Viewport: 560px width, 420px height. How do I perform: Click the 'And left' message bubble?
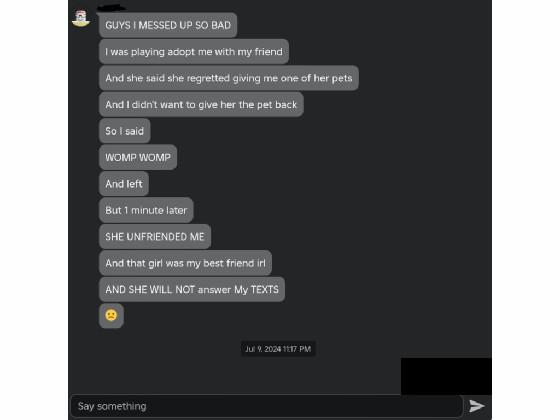click(x=124, y=184)
